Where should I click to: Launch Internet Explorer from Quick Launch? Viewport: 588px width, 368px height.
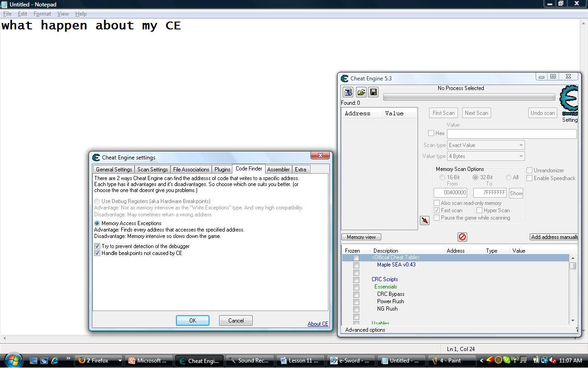[x=55, y=361]
